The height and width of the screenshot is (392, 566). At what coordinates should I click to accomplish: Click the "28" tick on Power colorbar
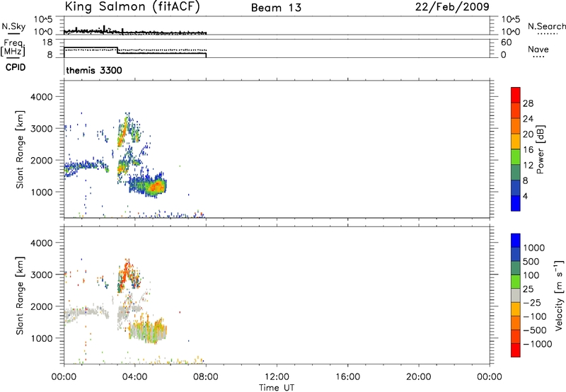point(528,103)
